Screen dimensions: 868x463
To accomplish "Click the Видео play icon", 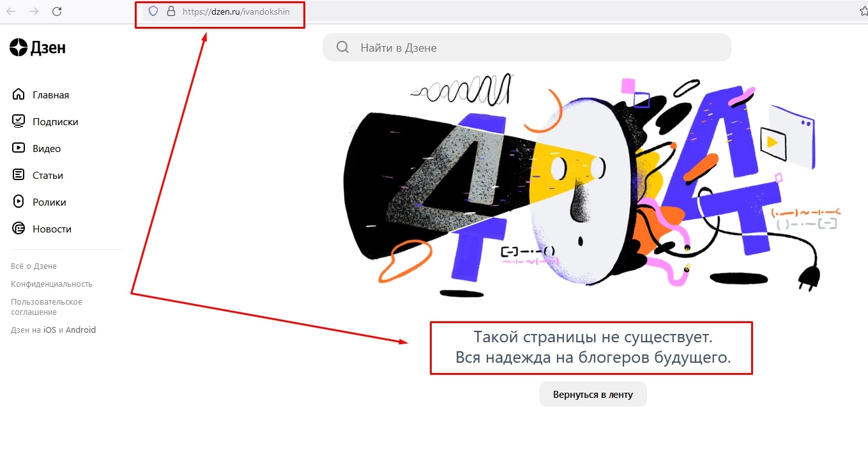I will click(19, 148).
